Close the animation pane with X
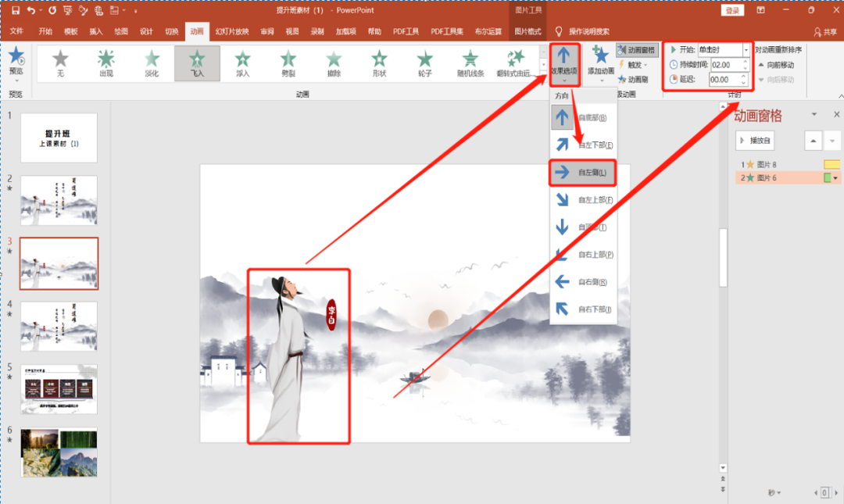This screenshot has height=504, width=844. click(x=836, y=114)
